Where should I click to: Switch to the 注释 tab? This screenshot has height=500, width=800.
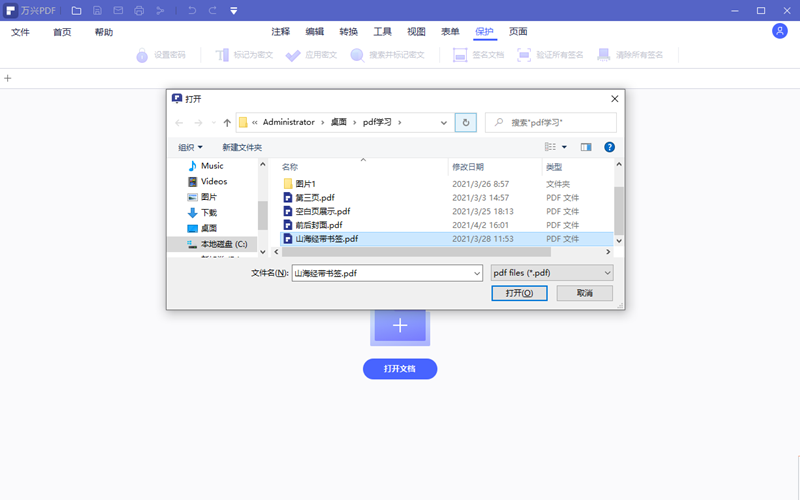pyautogui.click(x=280, y=32)
